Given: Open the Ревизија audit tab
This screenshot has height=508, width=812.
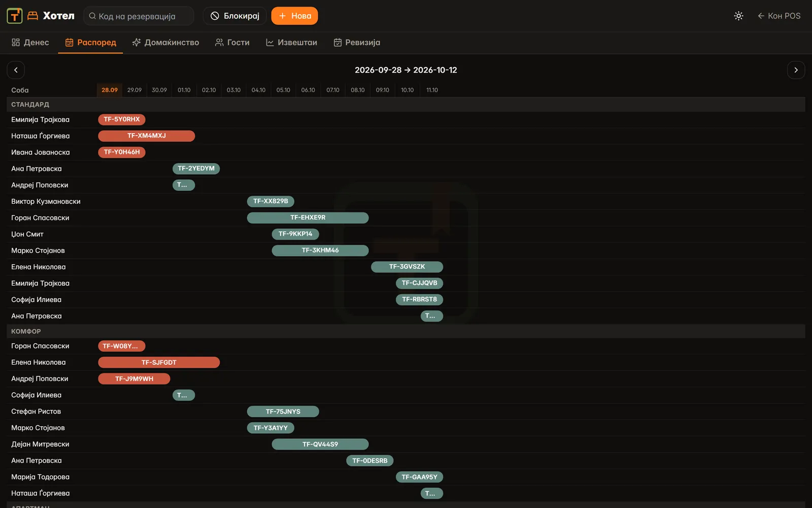Looking at the screenshot, I should [357, 43].
